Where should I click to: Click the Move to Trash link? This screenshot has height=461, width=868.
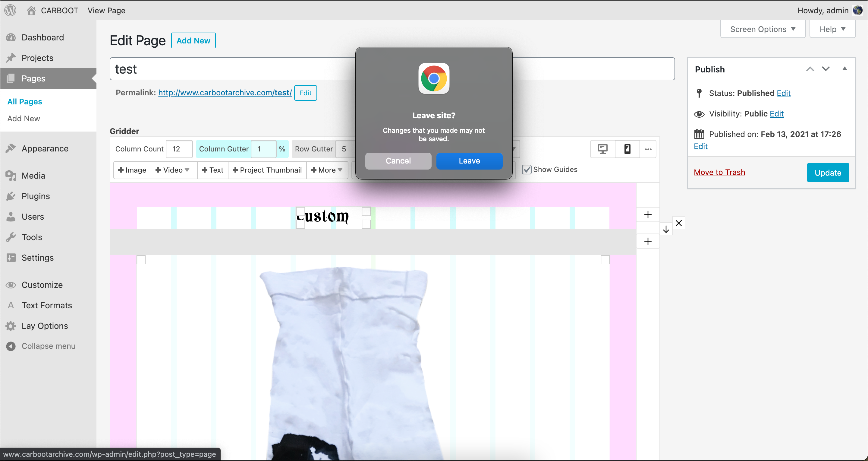[x=719, y=172]
